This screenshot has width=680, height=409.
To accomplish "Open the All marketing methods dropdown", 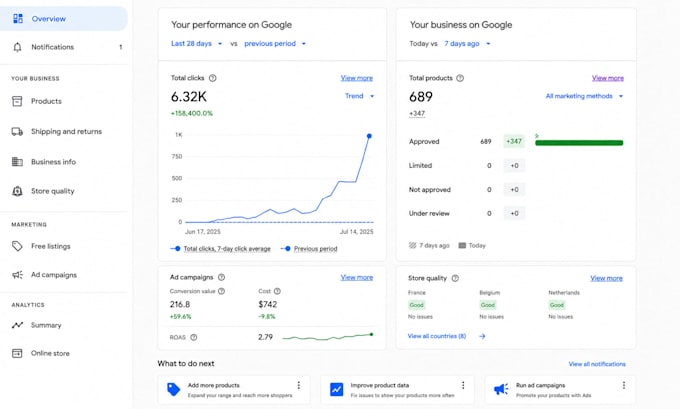I will coord(584,96).
